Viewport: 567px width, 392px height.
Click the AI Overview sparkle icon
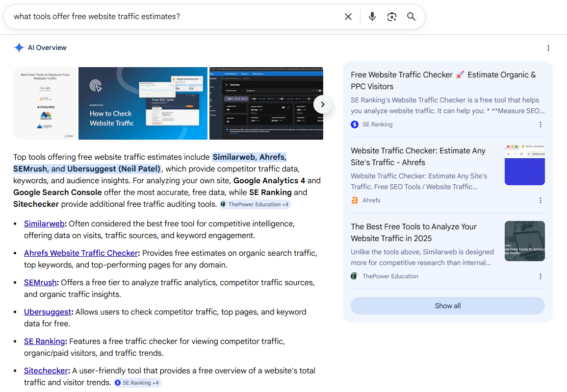tap(19, 48)
